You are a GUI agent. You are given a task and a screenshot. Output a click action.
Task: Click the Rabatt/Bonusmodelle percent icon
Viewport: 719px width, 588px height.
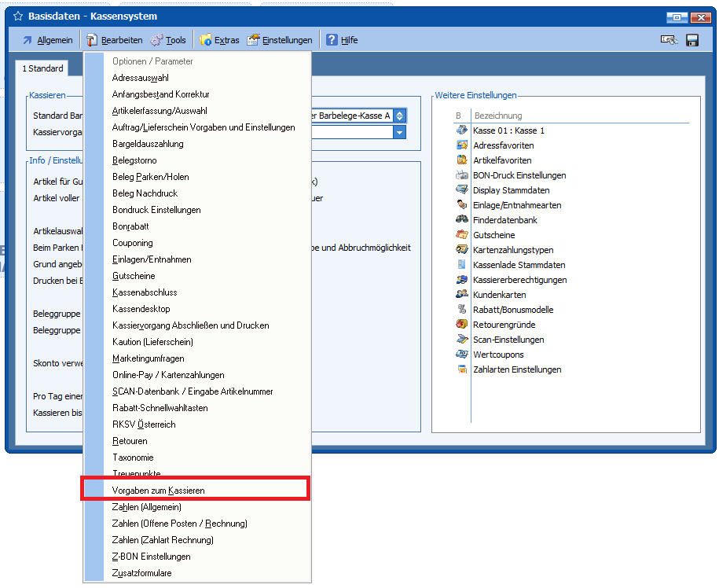462,310
